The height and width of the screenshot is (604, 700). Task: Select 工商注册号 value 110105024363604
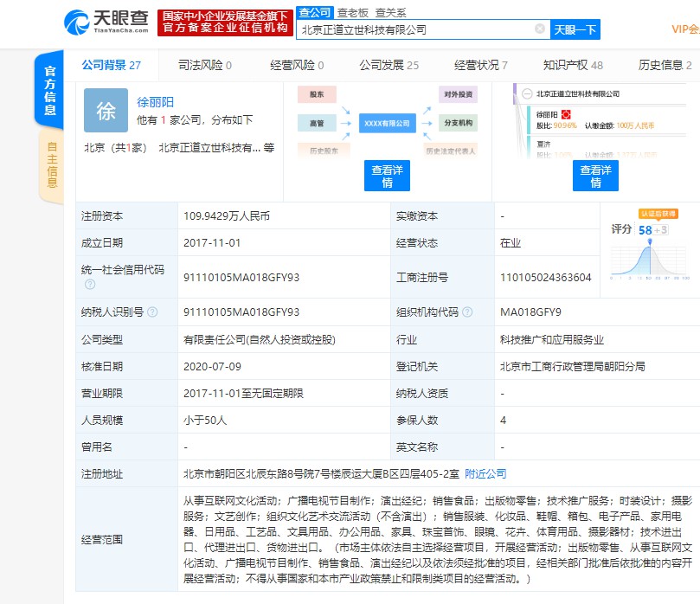pos(545,277)
